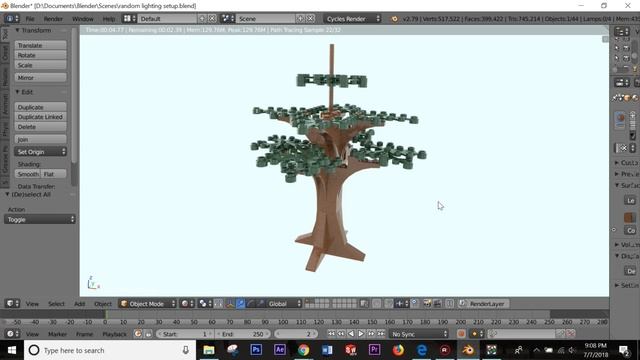Image resolution: width=640 pixels, height=360 pixels.
Task: Click the current frame field showing 2
Action: click(x=296, y=334)
